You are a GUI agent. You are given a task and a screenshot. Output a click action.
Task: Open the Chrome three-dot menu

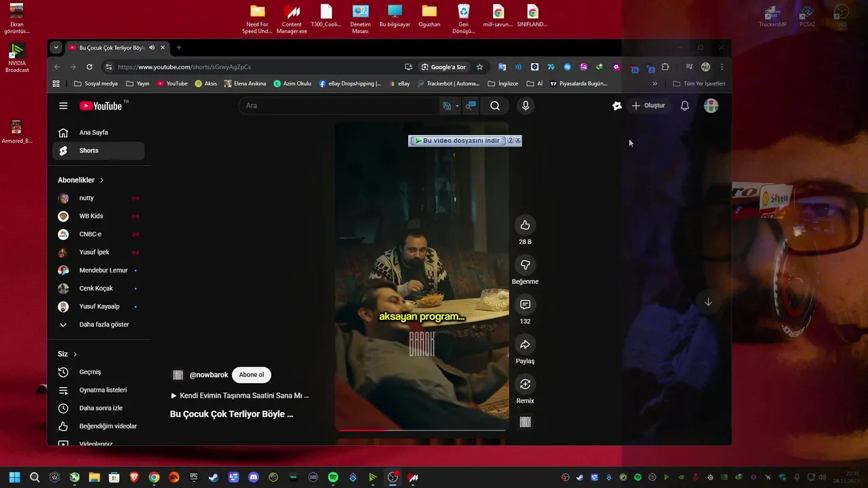(722, 67)
